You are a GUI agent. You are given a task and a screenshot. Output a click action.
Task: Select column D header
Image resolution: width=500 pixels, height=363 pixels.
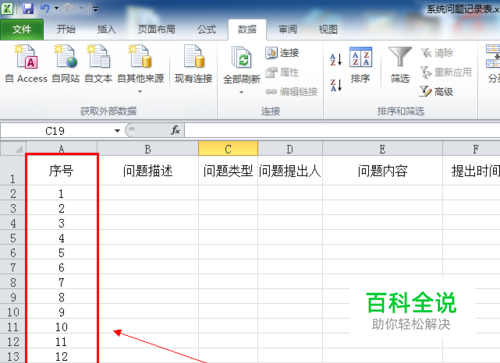(290, 149)
